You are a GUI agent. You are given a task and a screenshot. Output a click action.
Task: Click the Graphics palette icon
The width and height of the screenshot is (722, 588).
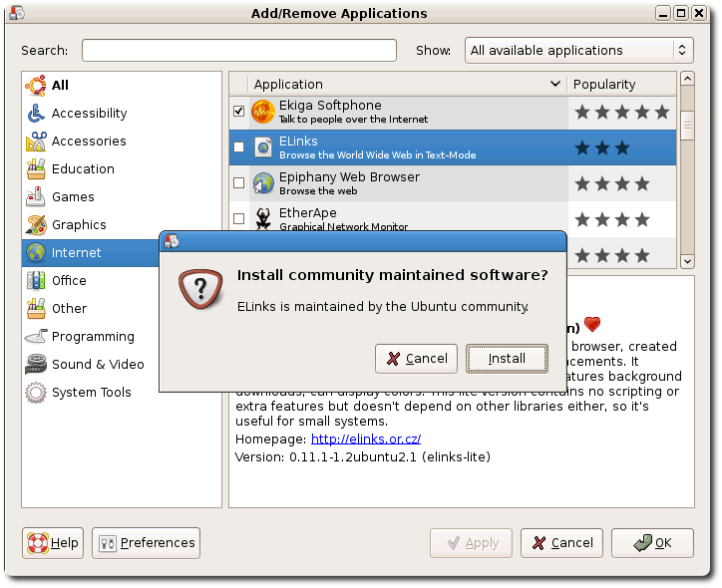(x=36, y=225)
